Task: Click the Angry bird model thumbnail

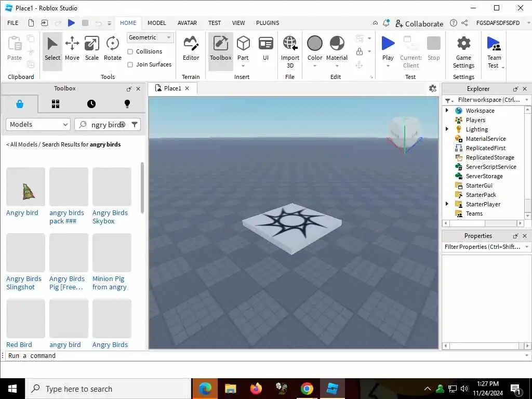Action: [25, 187]
